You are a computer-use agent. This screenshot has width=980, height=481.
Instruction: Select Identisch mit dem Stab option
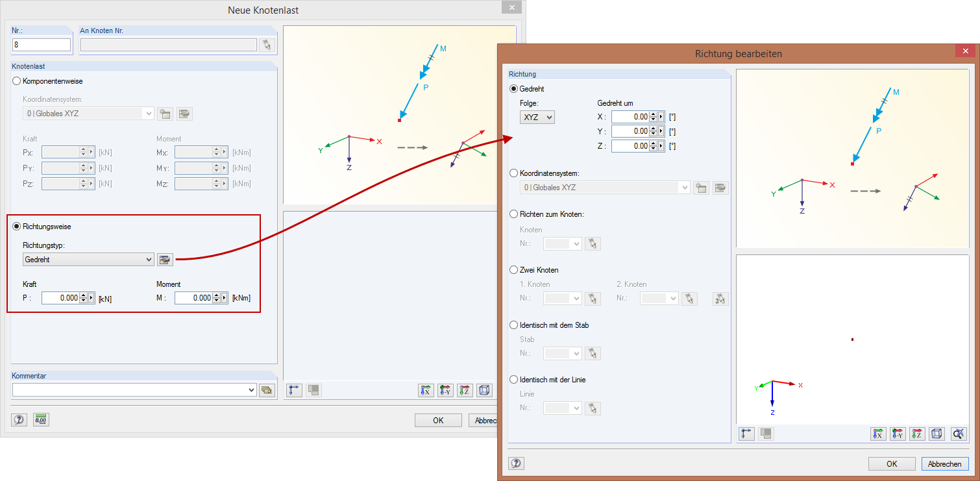[514, 325]
